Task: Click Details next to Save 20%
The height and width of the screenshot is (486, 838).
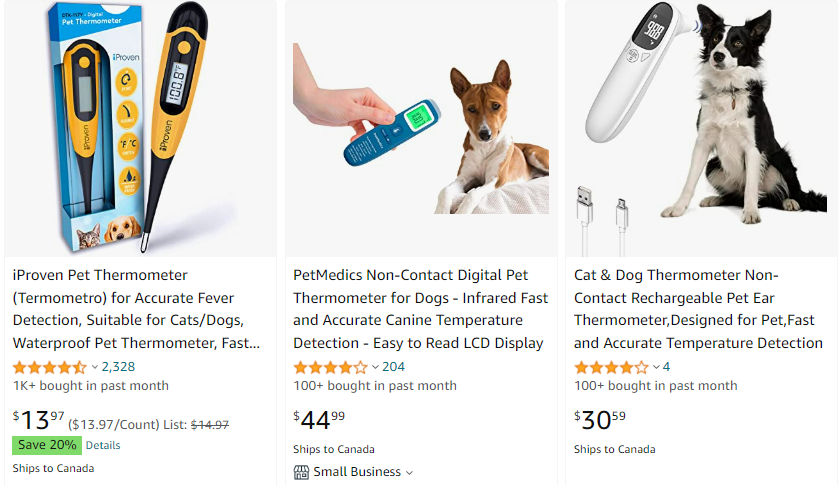Action: point(103,445)
